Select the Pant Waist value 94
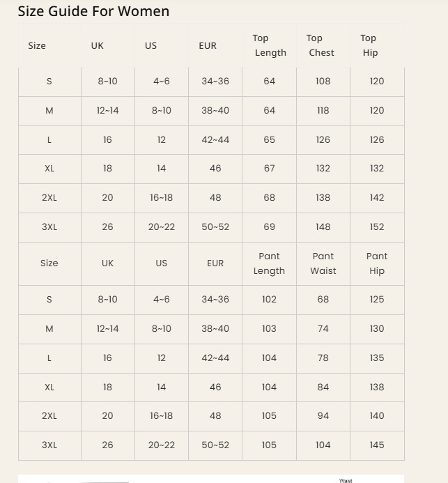This screenshot has height=483, width=448. click(323, 416)
